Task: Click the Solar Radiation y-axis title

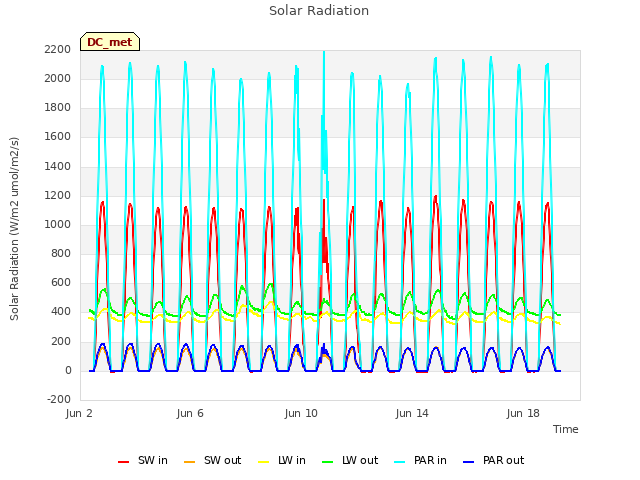Action: 14,229
